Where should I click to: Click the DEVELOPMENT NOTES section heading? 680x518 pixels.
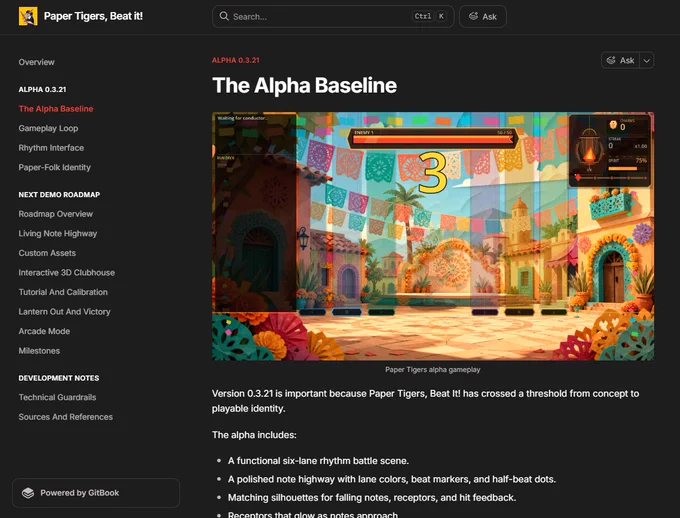pyautogui.click(x=59, y=378)
